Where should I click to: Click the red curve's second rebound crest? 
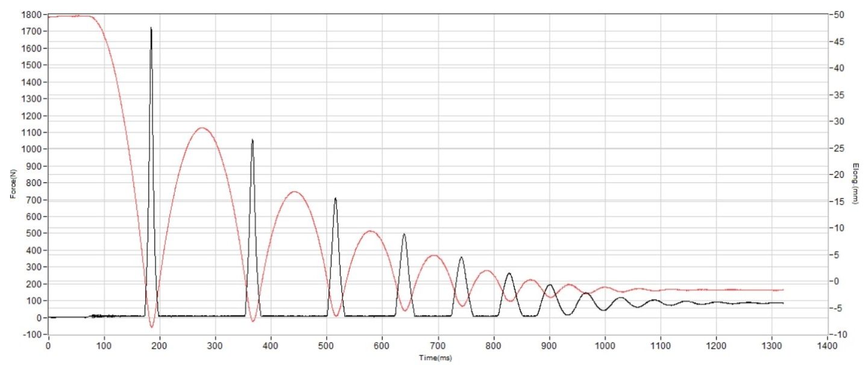(294, 192)
